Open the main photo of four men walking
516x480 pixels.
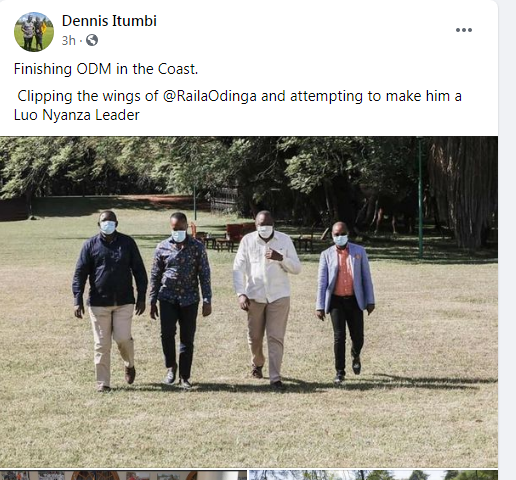249,302
